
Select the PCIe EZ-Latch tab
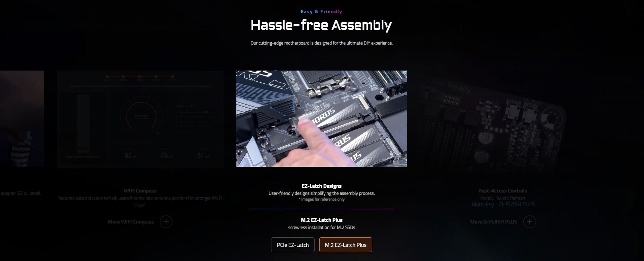(x=293, y=245)
